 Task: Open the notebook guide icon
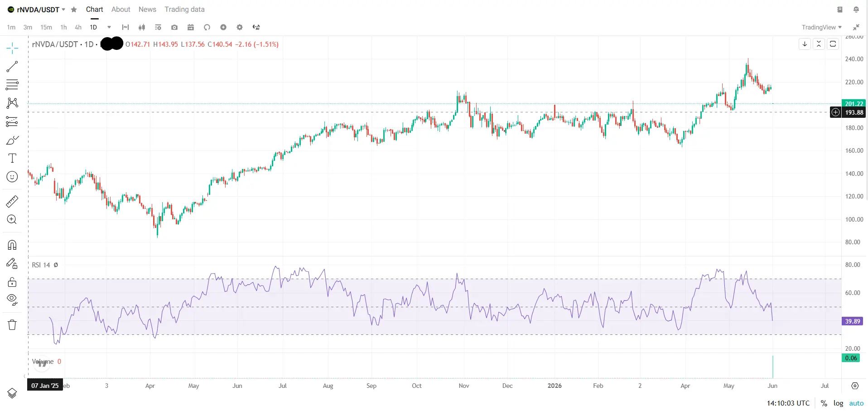tap(840, 10)
